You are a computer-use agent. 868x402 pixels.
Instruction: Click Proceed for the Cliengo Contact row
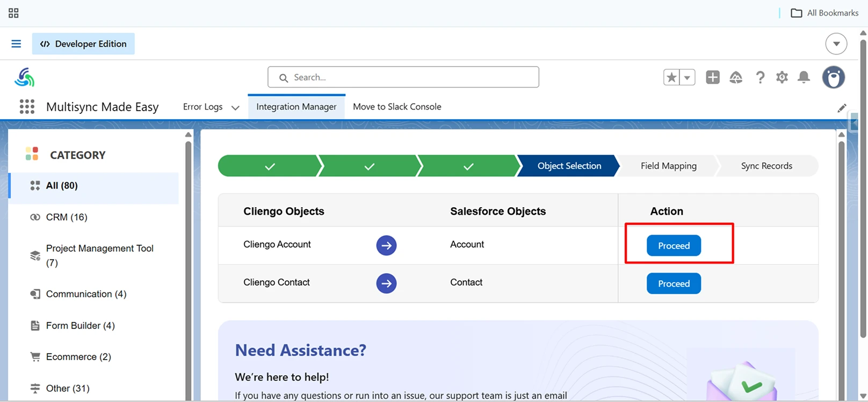pos(674,283)
